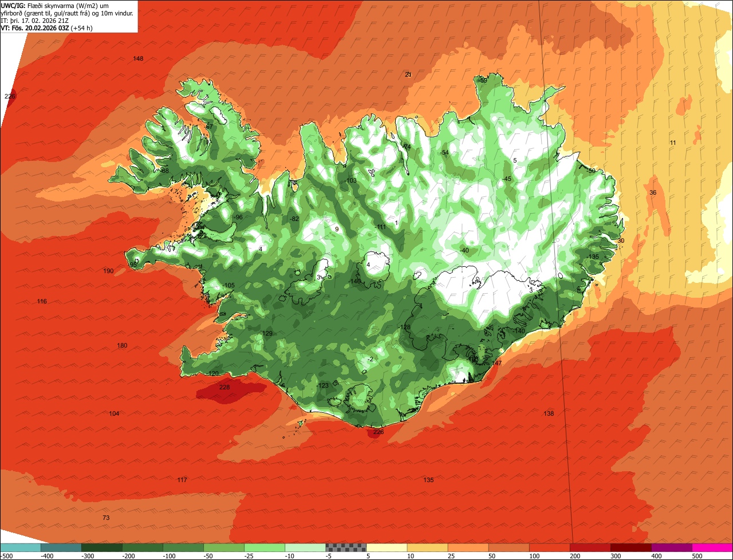733x560 pixels.
Task: Click the map value 67 in the Westfjords
Action: tap(209, 127)
